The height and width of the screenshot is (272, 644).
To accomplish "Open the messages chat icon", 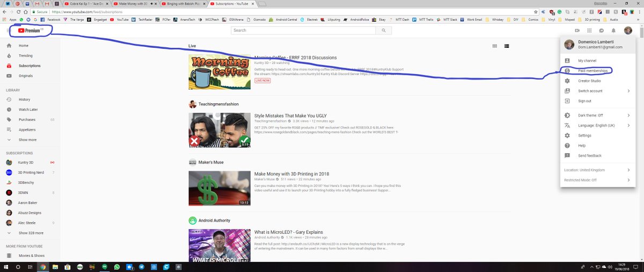I will tap(601, 31).
